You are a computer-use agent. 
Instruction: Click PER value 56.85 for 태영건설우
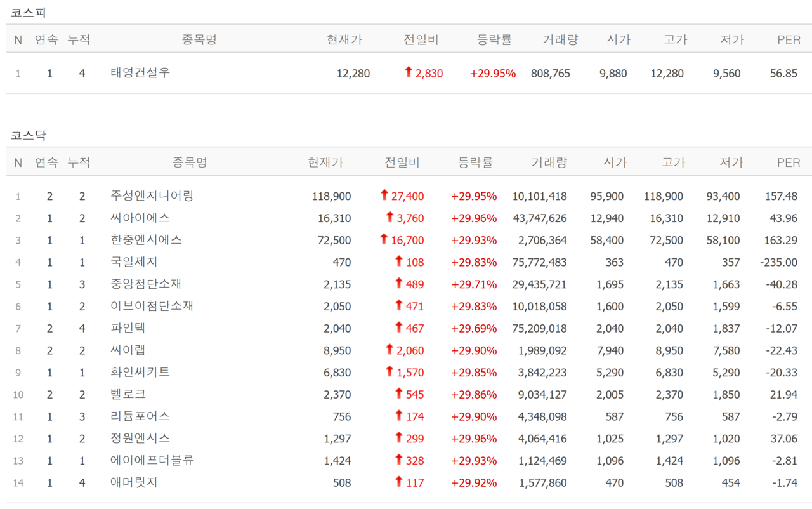click(783, 74)
